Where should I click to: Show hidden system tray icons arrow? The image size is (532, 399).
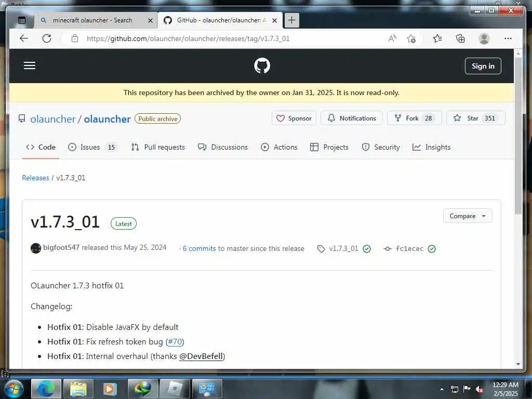click(442, 389)
